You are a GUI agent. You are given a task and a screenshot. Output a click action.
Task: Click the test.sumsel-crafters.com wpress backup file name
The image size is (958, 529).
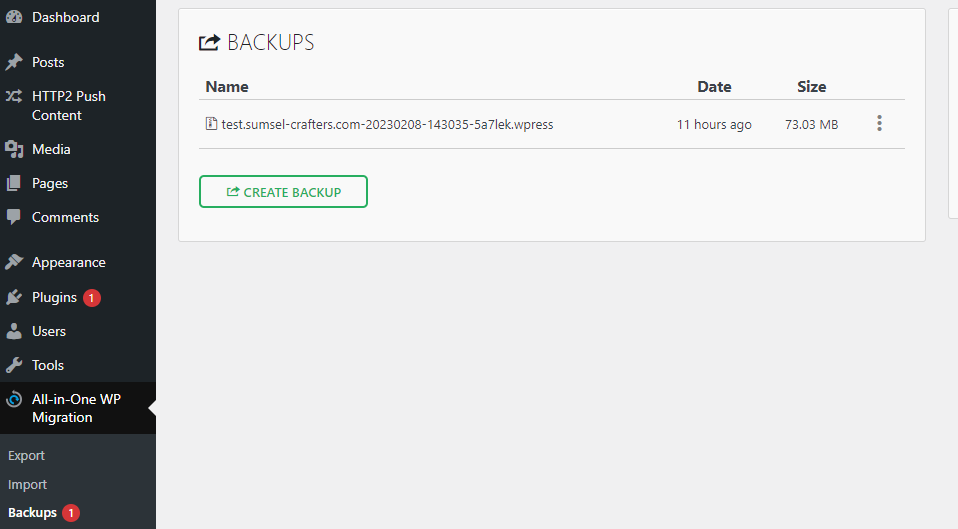click(x=386, y=125)
